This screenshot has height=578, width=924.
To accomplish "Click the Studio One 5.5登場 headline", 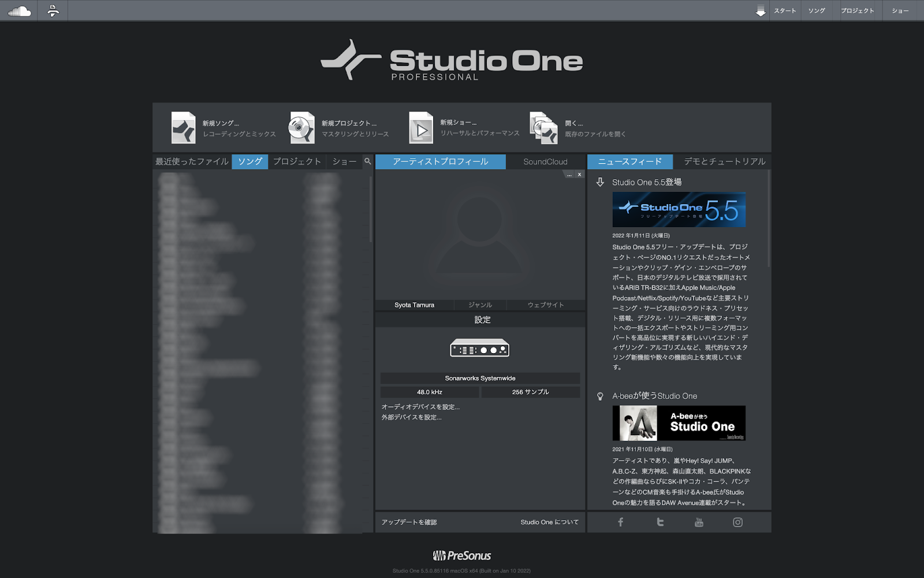I will click(647, 182).
